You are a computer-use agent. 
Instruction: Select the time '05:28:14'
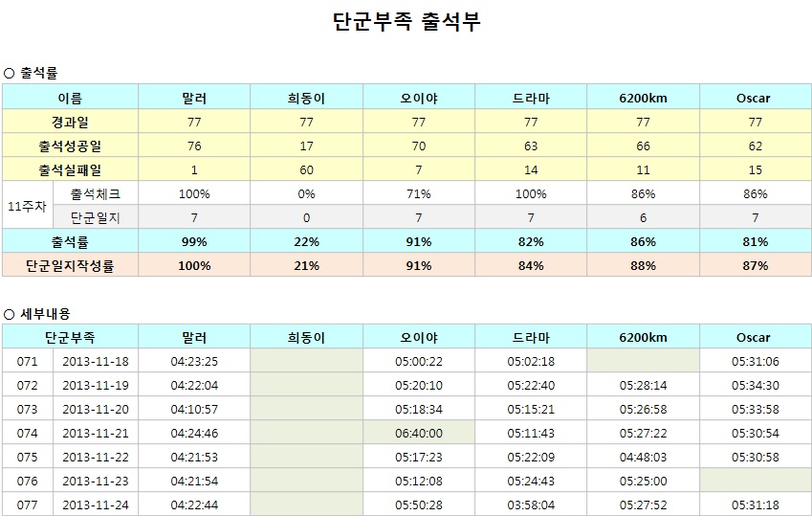click(643, 385)
